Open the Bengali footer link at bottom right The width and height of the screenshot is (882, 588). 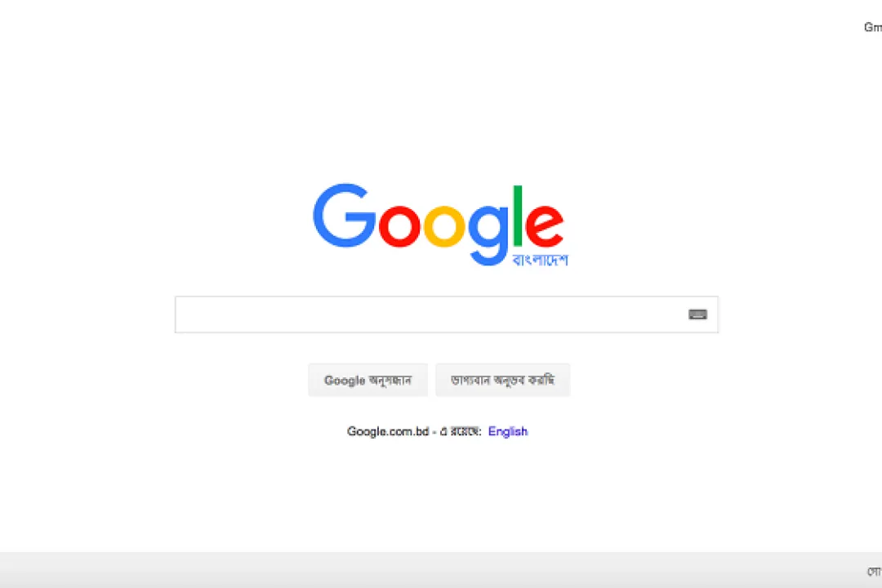875,571
